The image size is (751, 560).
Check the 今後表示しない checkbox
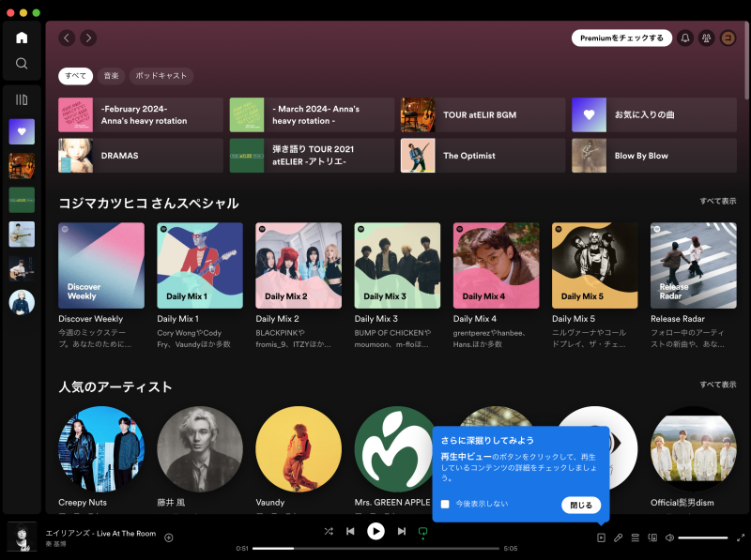click(x=445, y=504)
